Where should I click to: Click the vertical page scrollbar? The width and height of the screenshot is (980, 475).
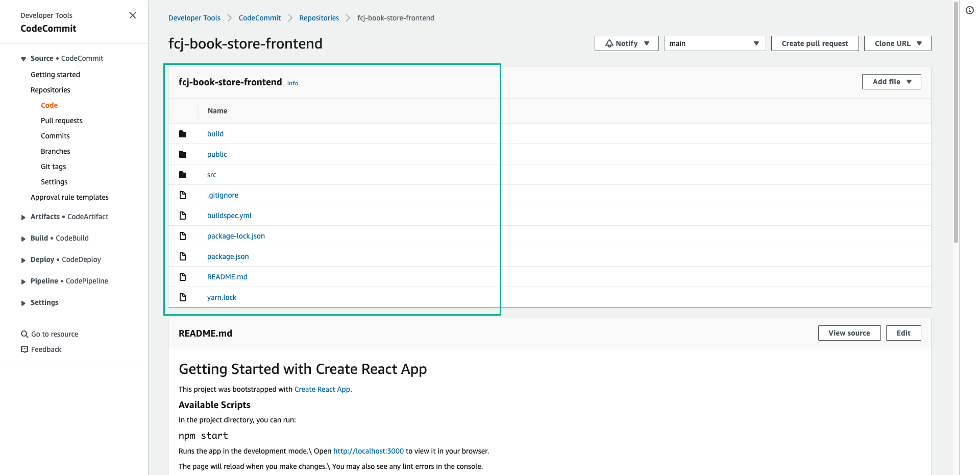[956, 123]
